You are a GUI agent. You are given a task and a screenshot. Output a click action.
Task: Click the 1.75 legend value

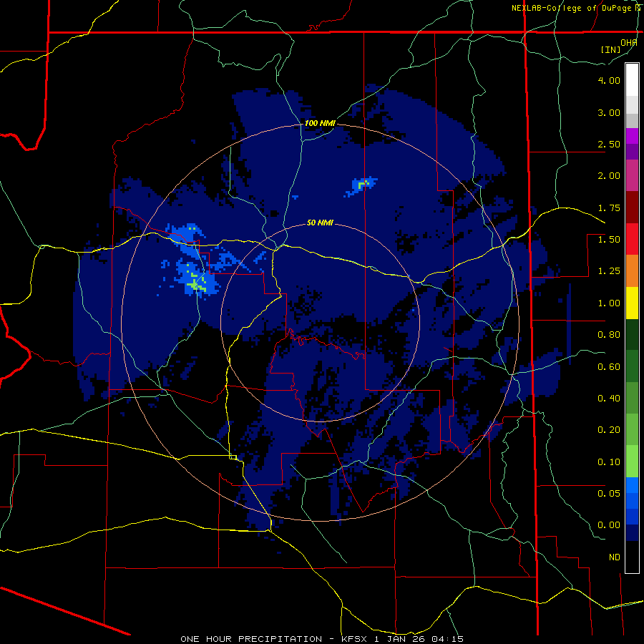tap(609, 208)
